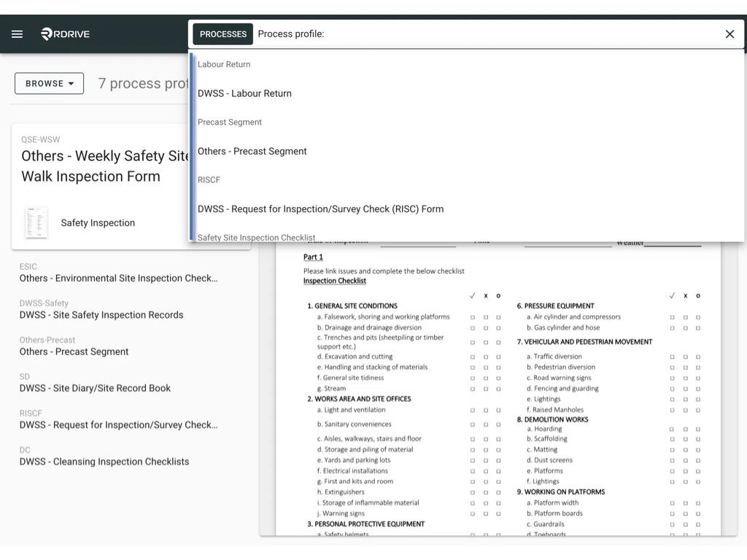747x560 pixels.
Task: Open the navigation hamburger menu
Action: pos(17,34)
